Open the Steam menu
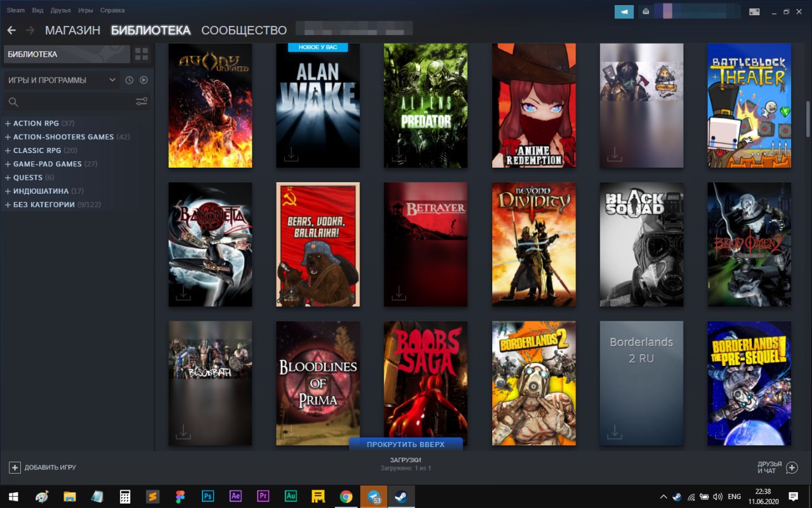812x508 pixels. 16,10
